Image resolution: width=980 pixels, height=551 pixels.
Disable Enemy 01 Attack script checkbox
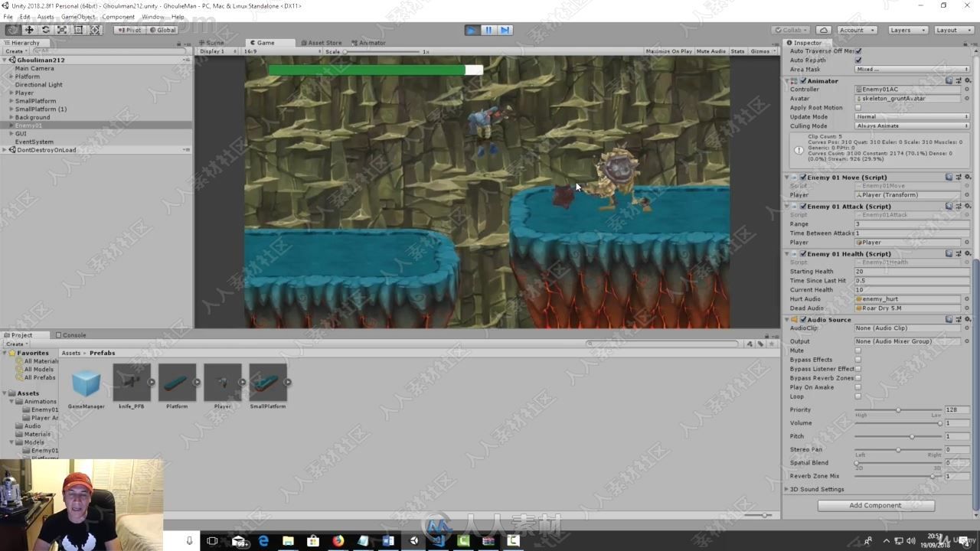click(803, 206)
